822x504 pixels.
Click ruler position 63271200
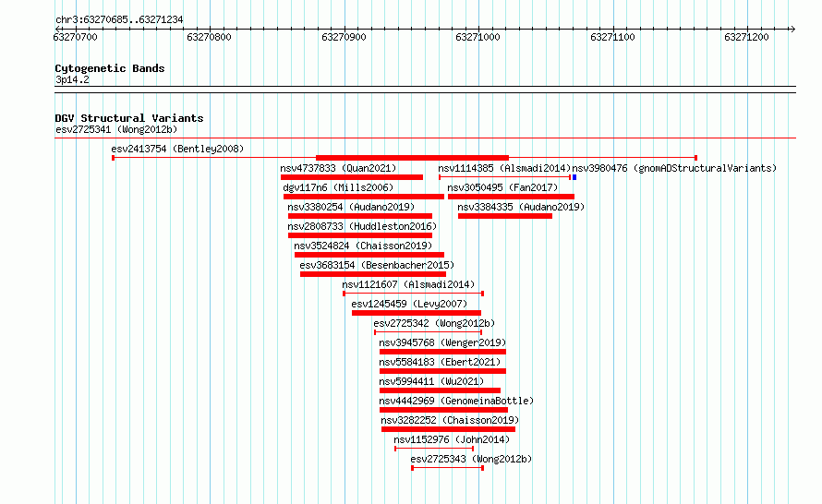click(x=746, y=37)
